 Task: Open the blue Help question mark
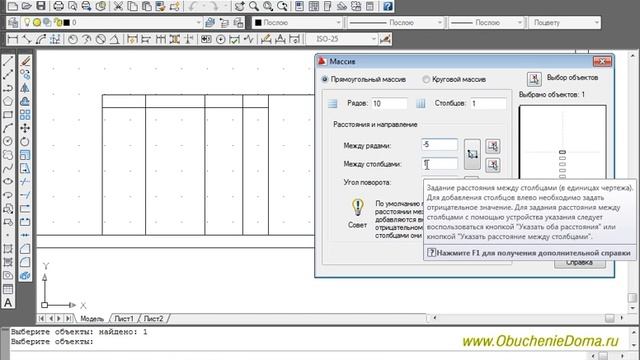pyautogui.click(x=388, y=6)
